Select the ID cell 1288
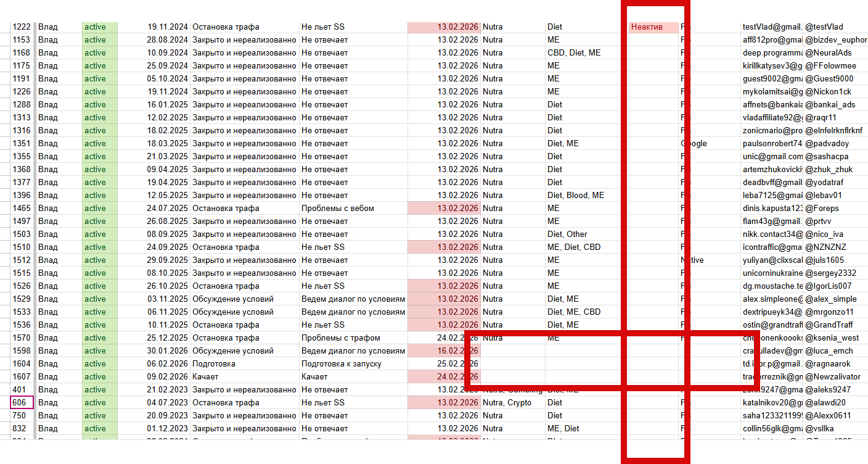The height and width of the screenshot is (464, 868). click(22, 105)
